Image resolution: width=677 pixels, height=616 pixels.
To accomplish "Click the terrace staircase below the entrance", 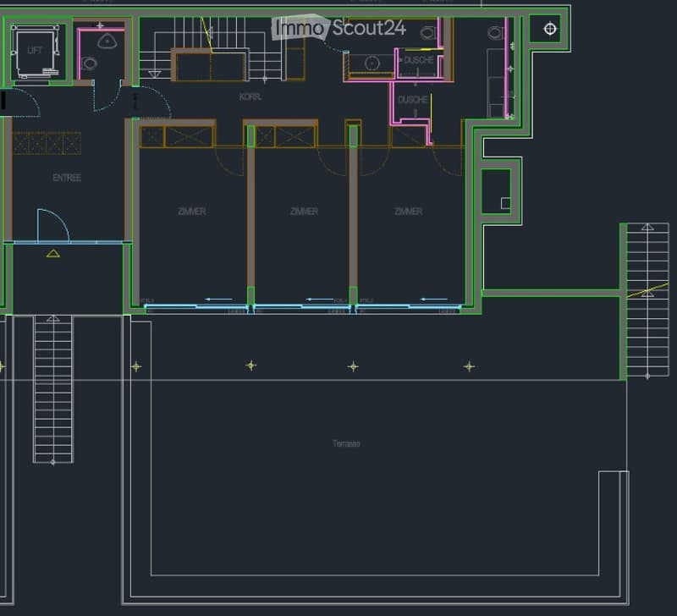I will [x=53, y=389].
